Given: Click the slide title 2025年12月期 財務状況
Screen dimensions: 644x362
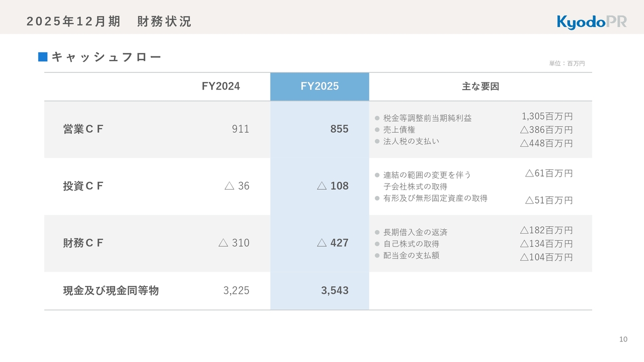Looking at the screenshot, I should coord(109,22).
